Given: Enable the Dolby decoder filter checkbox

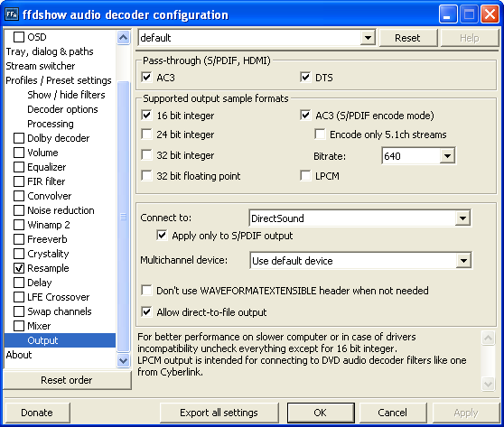Looking at the screenshot, I should (19, 138).
